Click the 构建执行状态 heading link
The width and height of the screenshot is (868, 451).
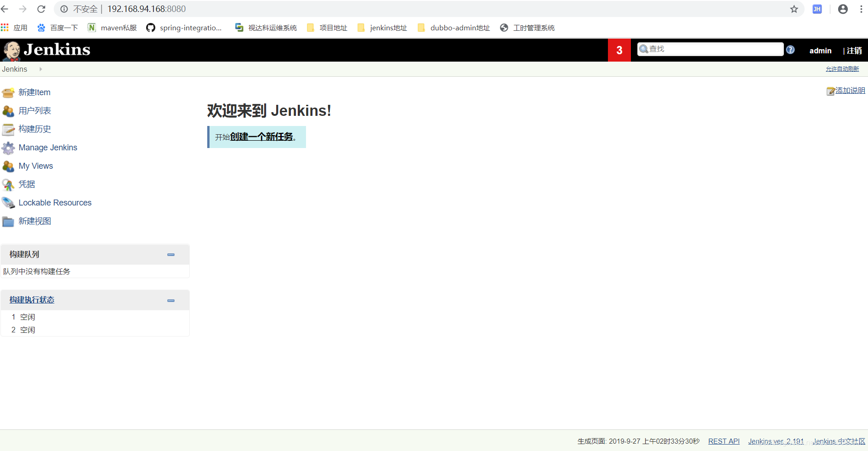tap(32, 300)
